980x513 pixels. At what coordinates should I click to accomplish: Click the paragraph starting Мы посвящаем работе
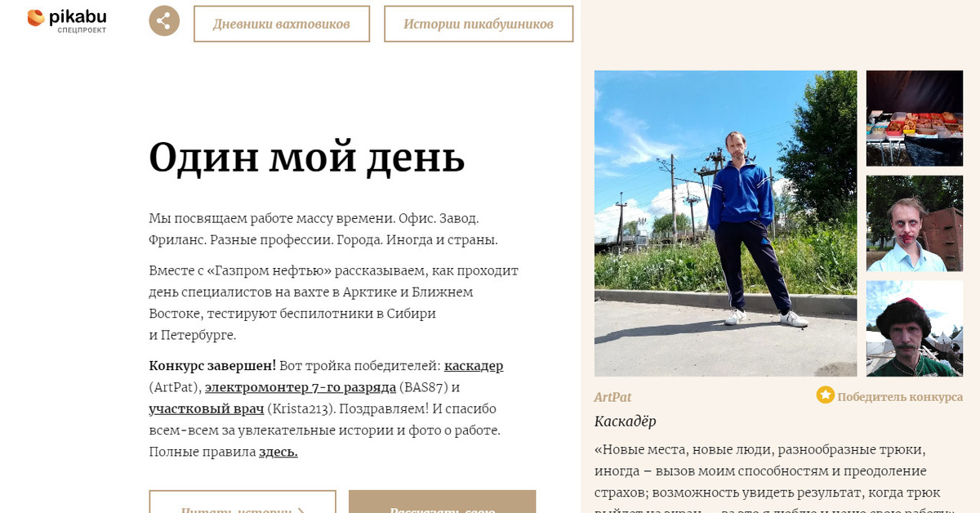tap(323, 230)
